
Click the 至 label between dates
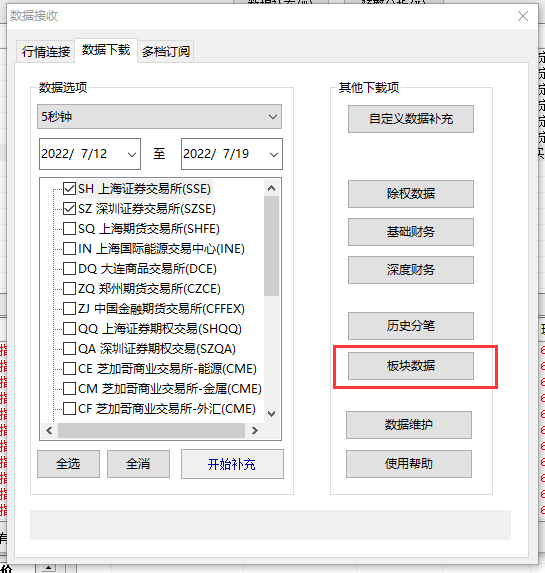(159, 154)
